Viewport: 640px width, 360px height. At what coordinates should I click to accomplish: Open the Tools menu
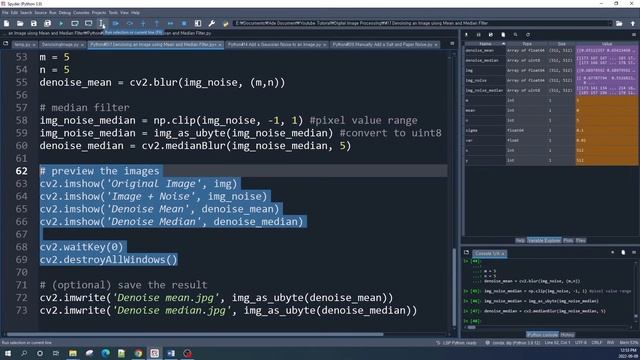(x=113, y=13)
